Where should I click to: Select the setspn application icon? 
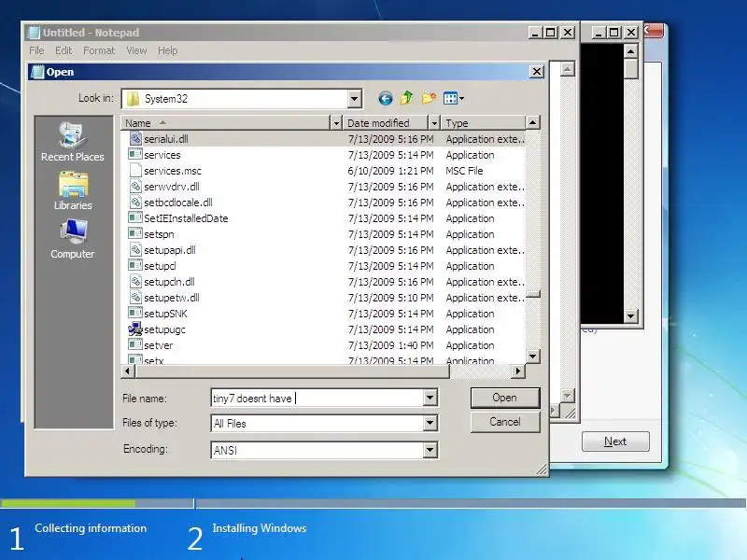coord(135,234)
